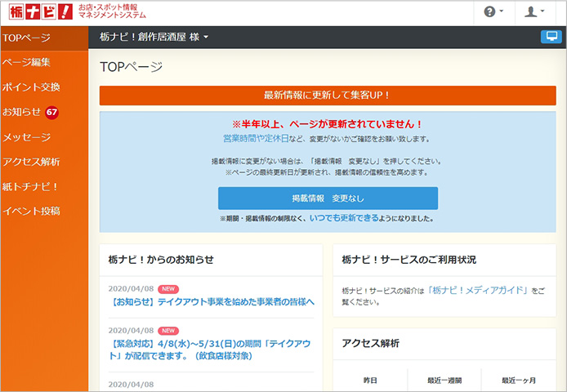
Task: Click the 最近一ヶ月 column header
Action: point(519,381)
